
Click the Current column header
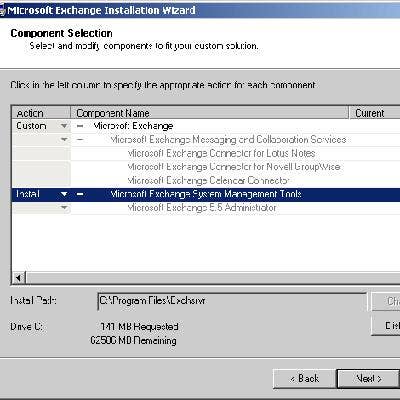pyautogui.click(x=375, y=113)
